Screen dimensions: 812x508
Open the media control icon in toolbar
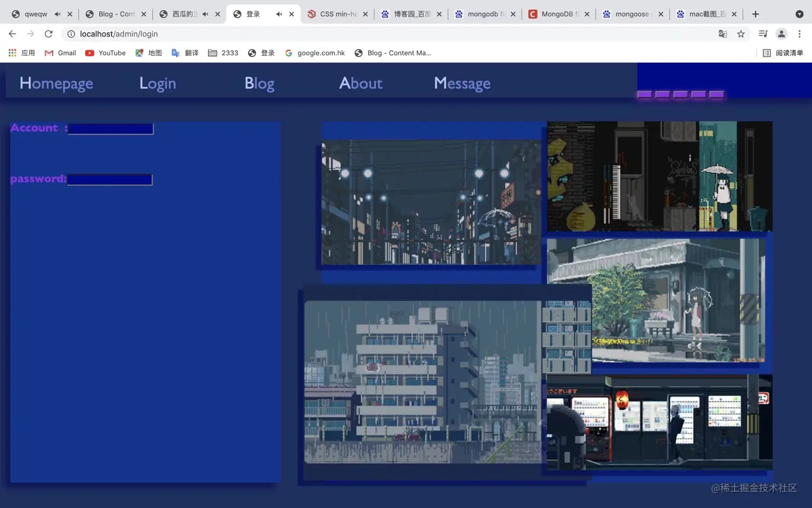763,34
